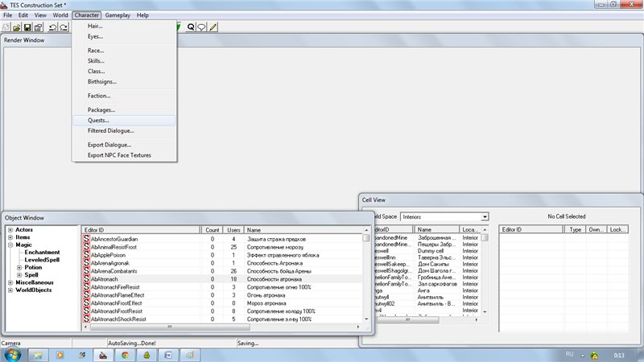Click the spell icon beside AbAtronach

[x=86, y=278]
